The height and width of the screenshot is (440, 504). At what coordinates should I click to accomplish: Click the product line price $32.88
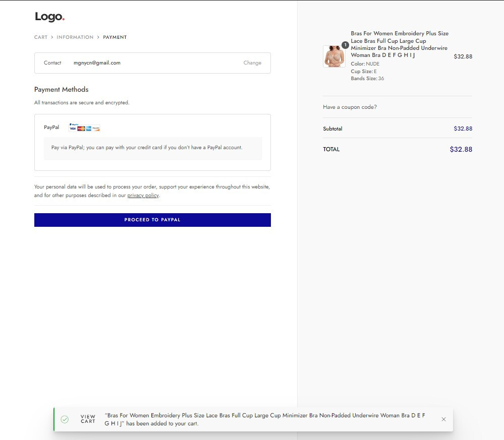tap(463, 56)
